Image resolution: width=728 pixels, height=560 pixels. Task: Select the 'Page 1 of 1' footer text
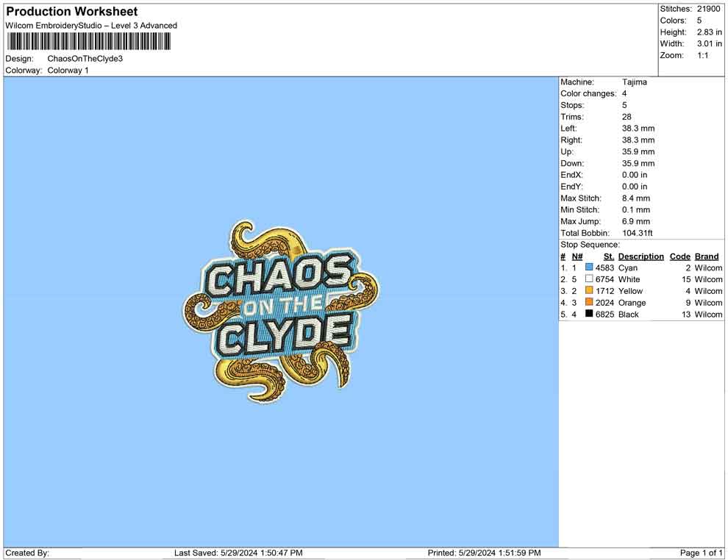pyautogui.click(x=701, y=553)
